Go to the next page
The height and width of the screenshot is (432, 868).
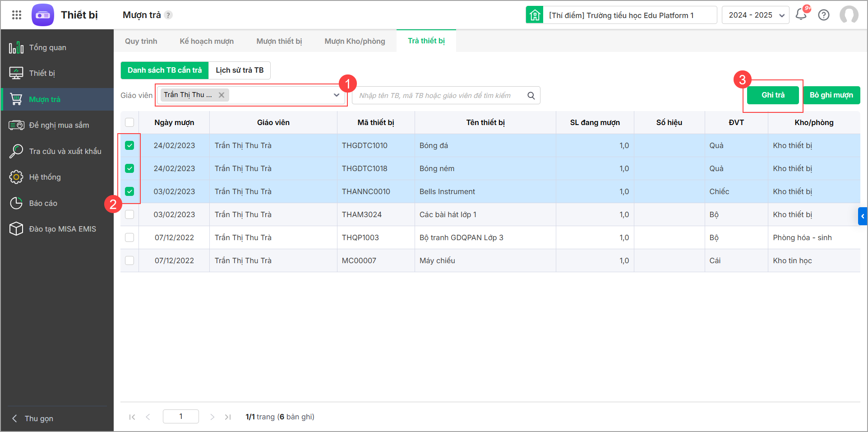pos(212,417)
